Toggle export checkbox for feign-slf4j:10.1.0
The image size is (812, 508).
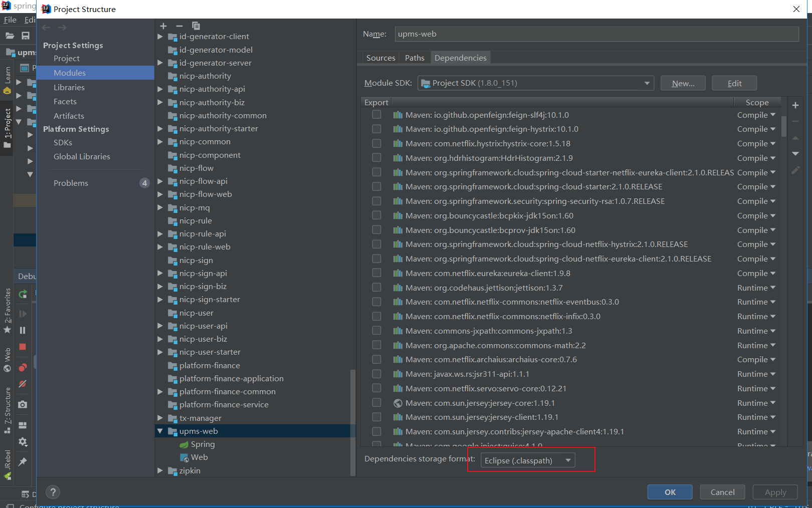coord(376,115)
